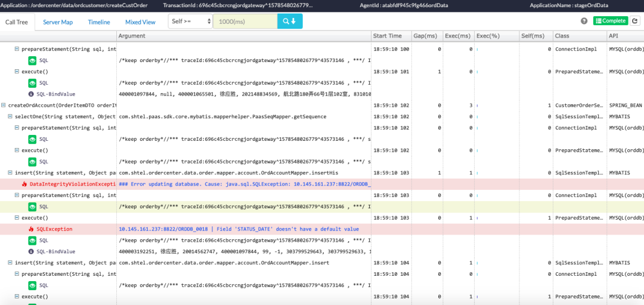Switch to Mixed View tab
This screenshot has height=305, width=644.
141,22
